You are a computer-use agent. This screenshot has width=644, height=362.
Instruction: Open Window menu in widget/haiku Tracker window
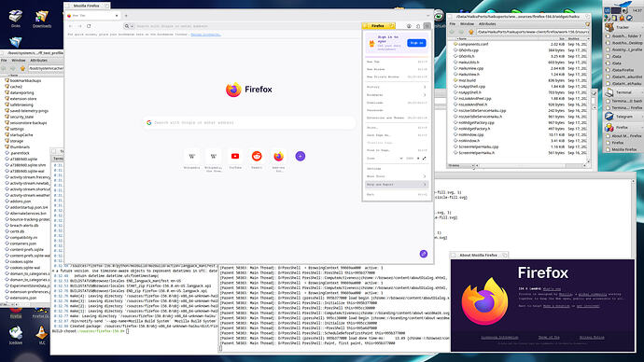467,24
